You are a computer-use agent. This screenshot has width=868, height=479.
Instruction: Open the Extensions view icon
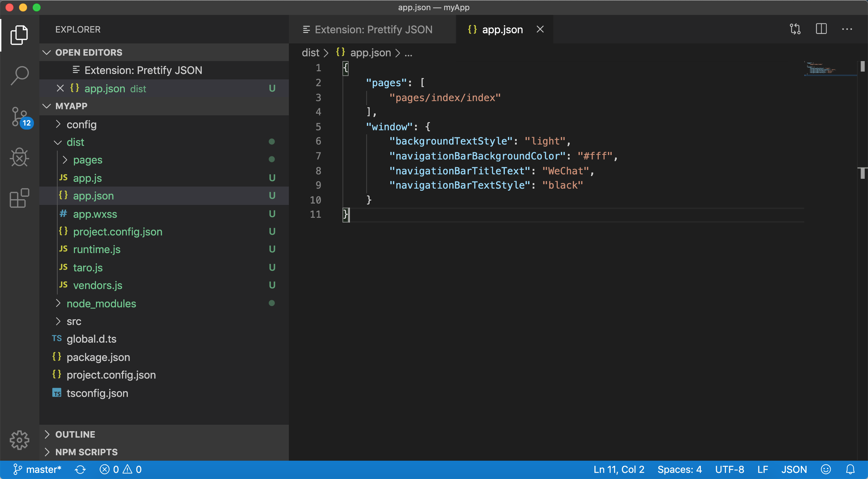[19, 198]
